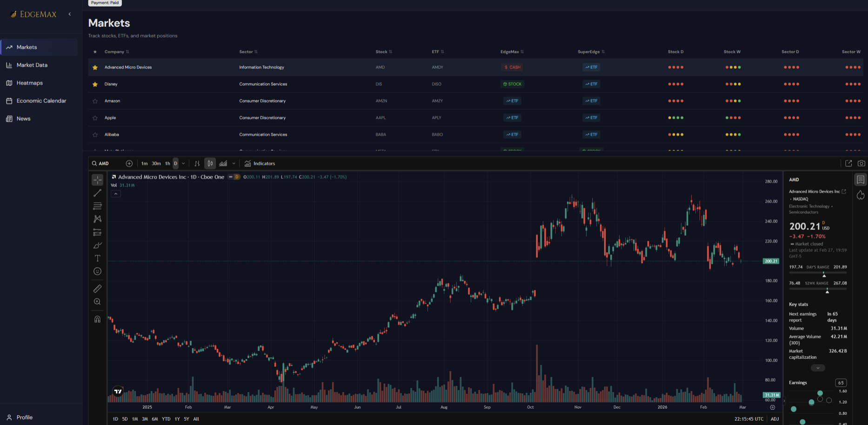The image size is (868, 425).
Task: Select the measure ruler tool
Action: [97, 288]
